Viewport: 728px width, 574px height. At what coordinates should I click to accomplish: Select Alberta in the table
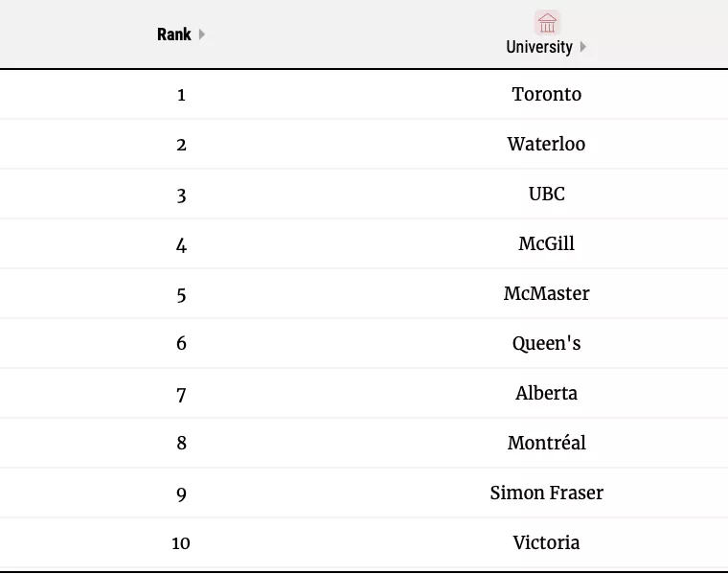click(546, 393)
